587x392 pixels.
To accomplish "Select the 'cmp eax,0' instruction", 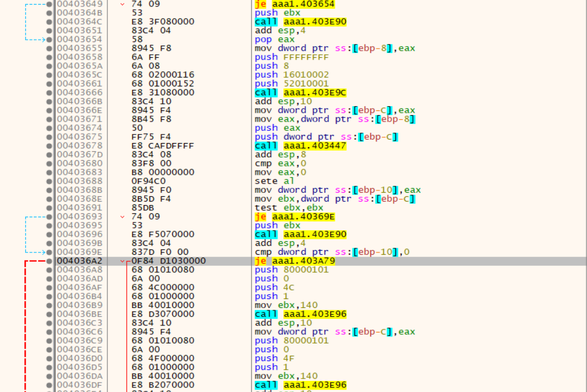I will point(280,164).
